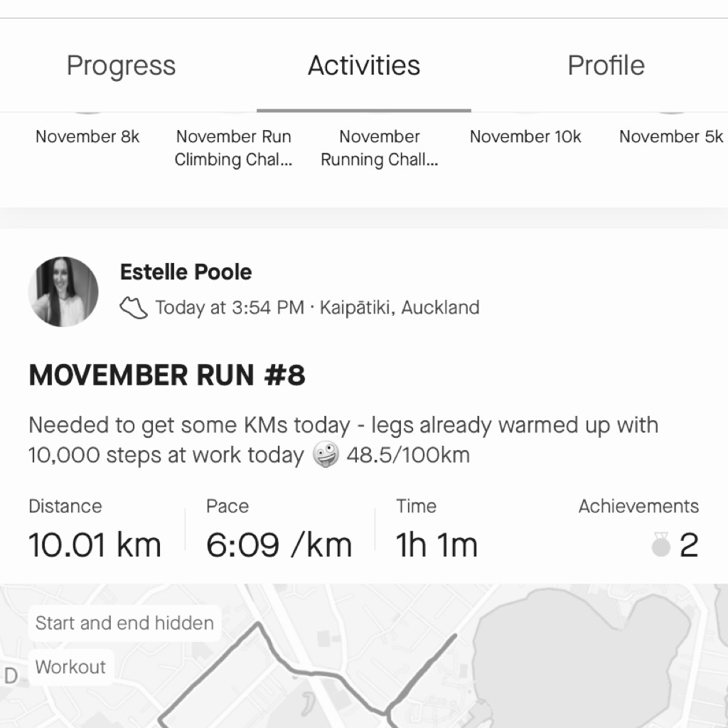Open the Estelle Poole name link

(x=186, y=272)
